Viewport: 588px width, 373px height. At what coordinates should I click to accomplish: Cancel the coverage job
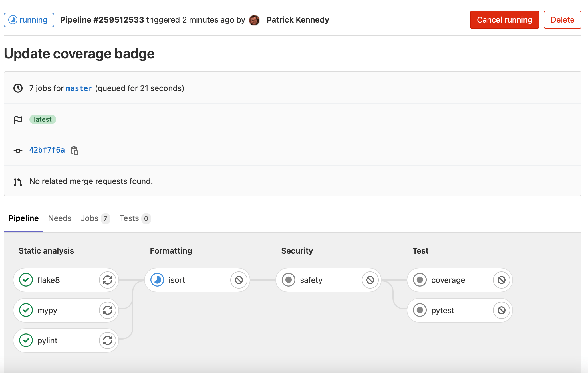501,280
